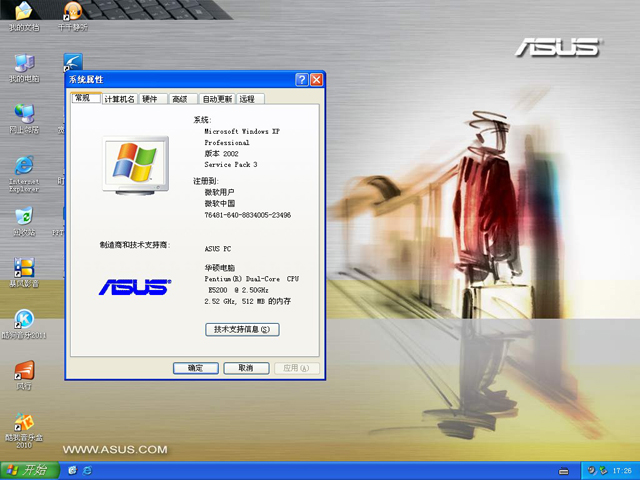Click the Service Pack 3 text
The width and height of the screenshot is (640, 480).
(x=231, y=164)
